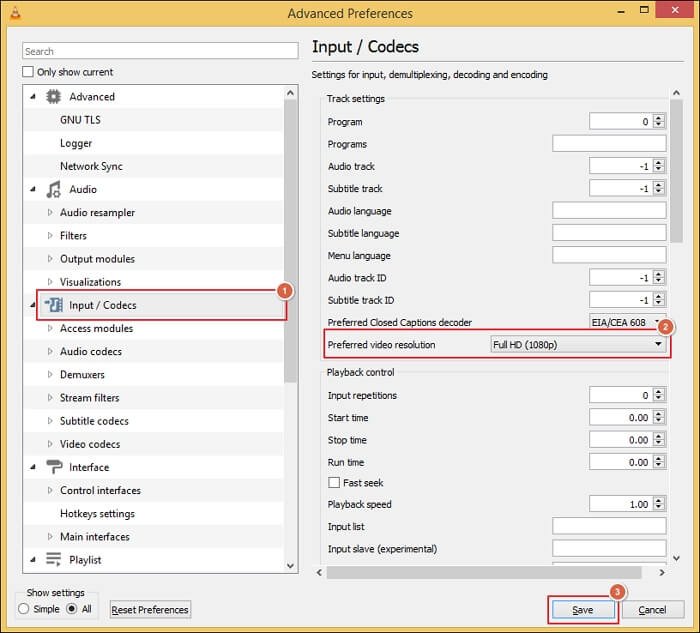Select the All settings radio button
Screen dimensions: 700x633
pyautogui.click(x=71, y=609)
